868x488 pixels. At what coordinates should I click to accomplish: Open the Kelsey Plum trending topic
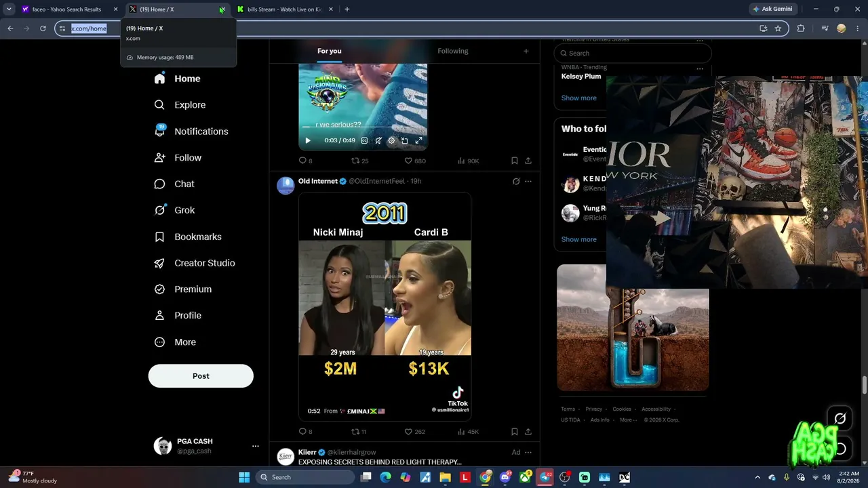(x=581, y=77)
